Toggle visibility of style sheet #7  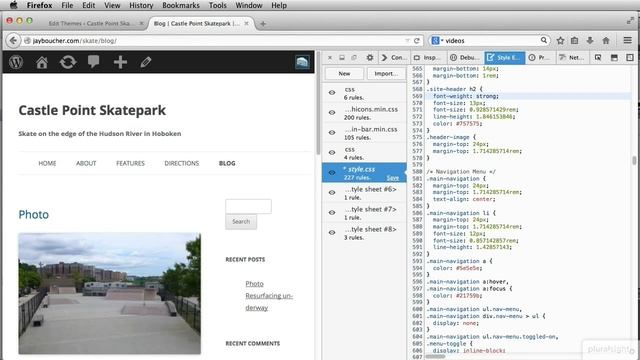332,213
